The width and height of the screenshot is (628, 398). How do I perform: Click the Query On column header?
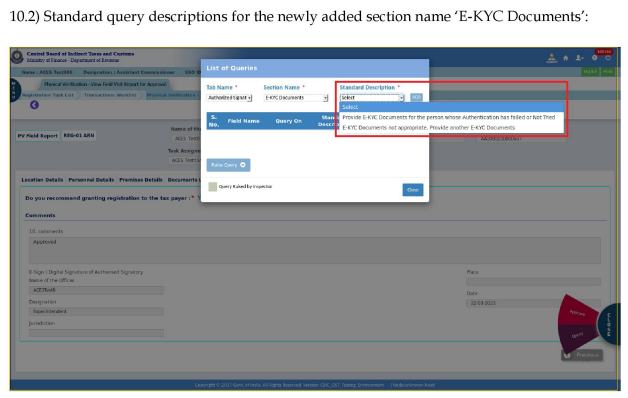[288, 121]
